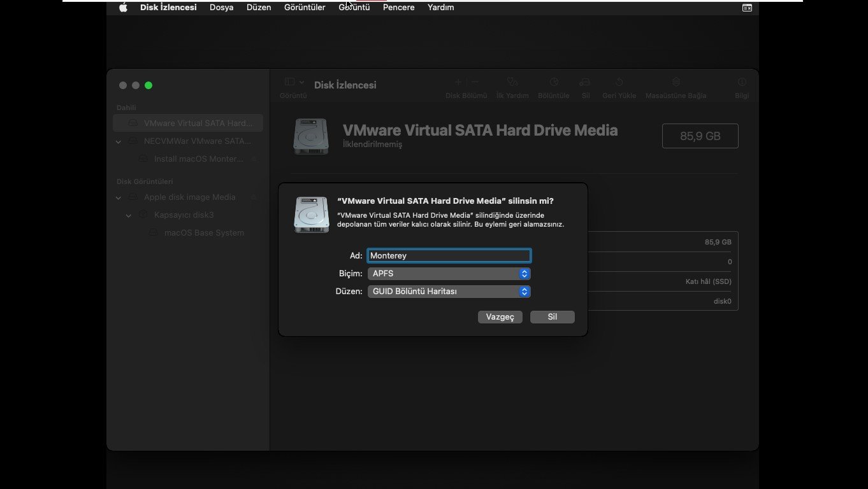The width and height of the screenshot is (868, 489).
Task: Click the hard drive icon in erase dialog
Action: pyautogui.click(x=312, y=215)
